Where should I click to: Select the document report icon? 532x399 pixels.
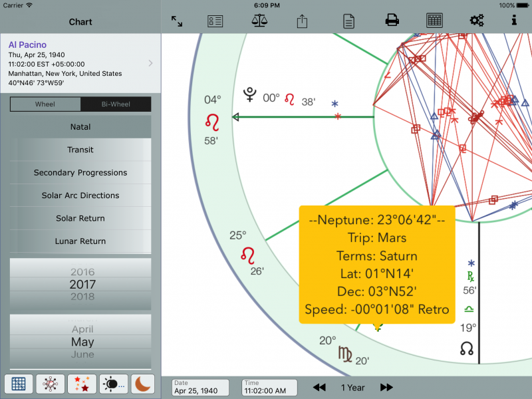[x=348, y=20]
